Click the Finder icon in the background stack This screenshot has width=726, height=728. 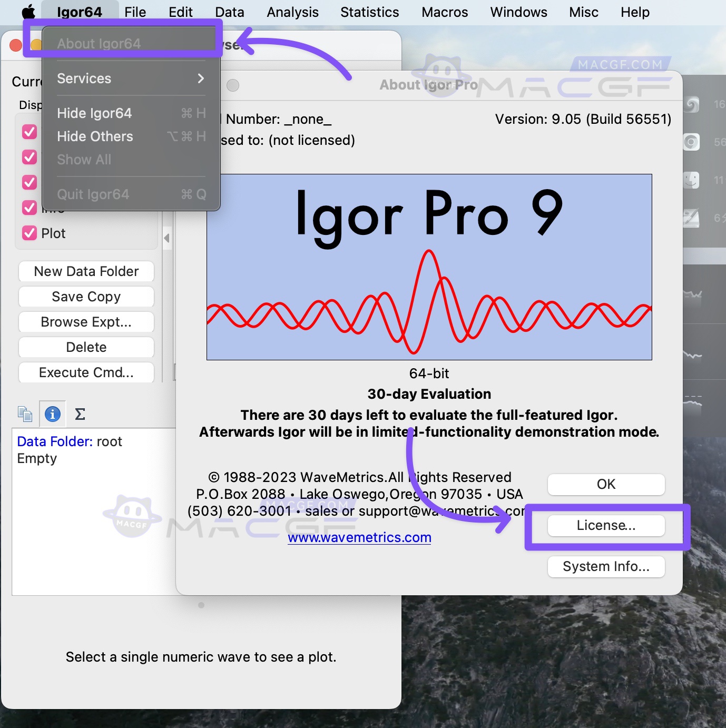691,180
